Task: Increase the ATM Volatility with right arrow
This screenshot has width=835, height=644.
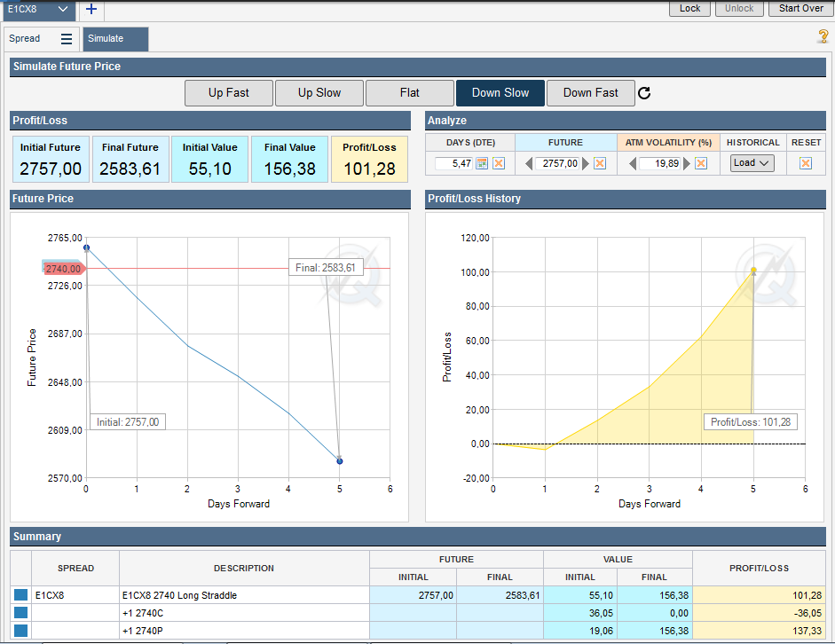Action: pyautogui.click(x=687, y=163)
